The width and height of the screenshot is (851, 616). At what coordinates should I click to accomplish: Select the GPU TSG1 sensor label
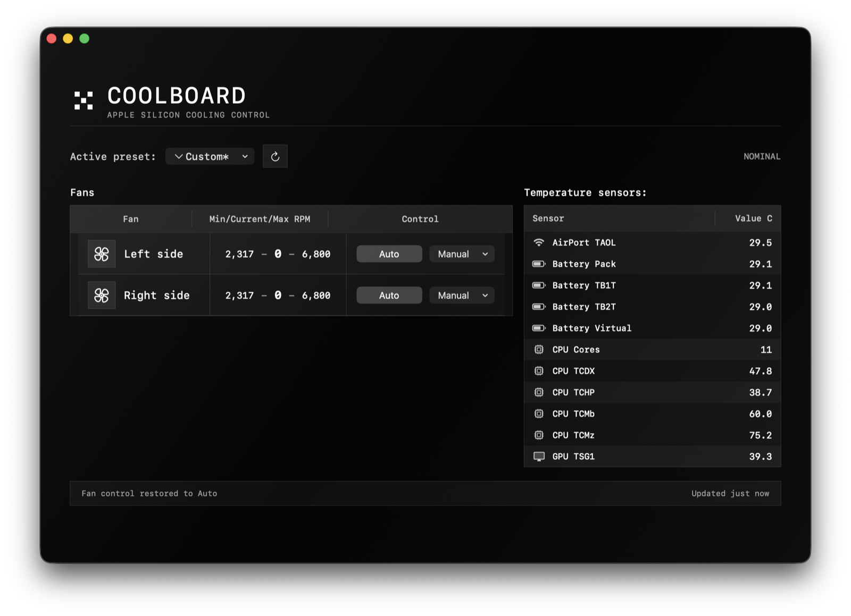(x=573, y=457)
